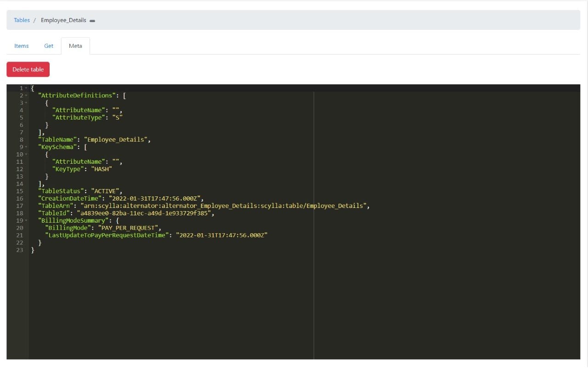
Task: Collapse the root JSON object on line 1
Action: (25, 88)
